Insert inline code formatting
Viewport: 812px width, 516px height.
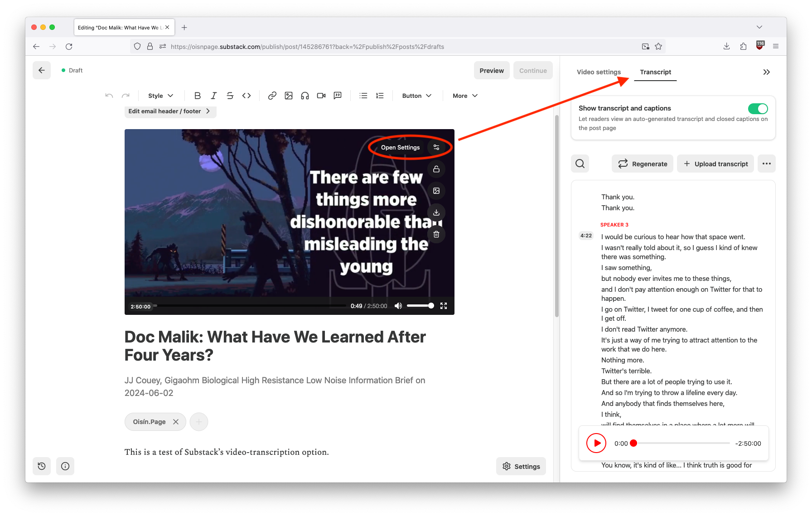[x=246, y=96]
